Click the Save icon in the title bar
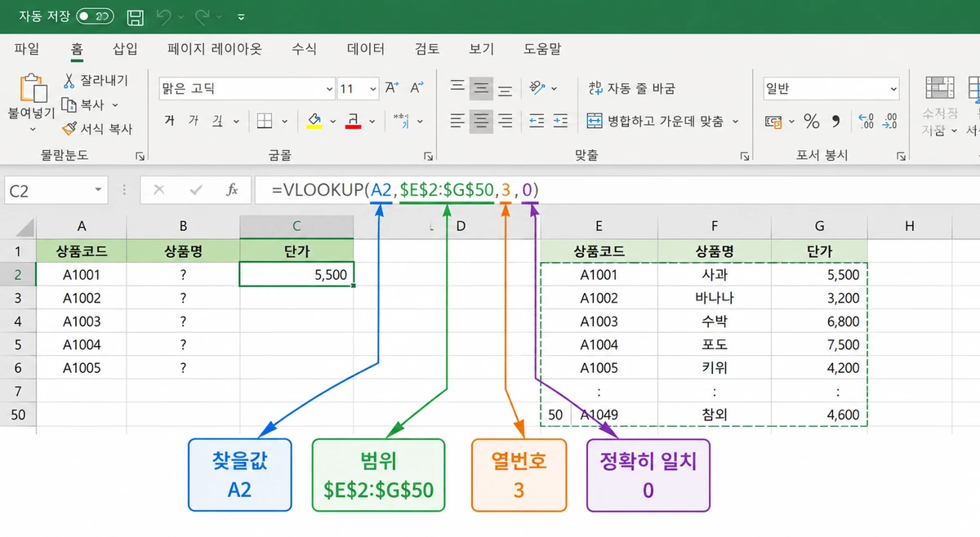The width and height of the screenshot is (980, 537). 136,16
